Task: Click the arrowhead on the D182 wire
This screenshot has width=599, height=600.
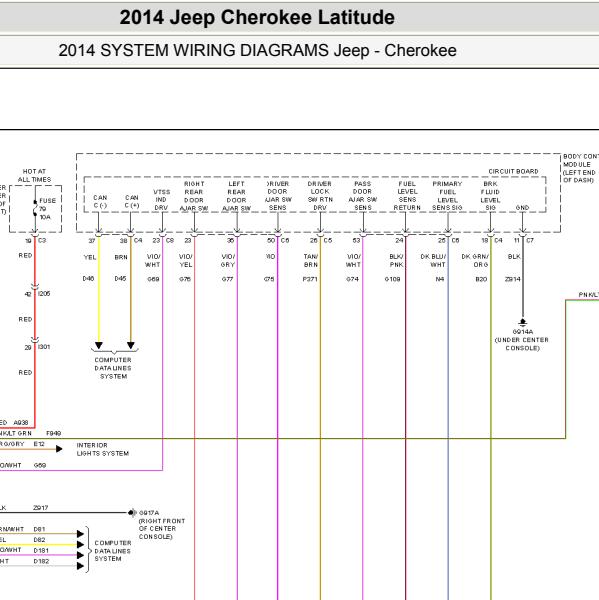Action: point(80,566)
